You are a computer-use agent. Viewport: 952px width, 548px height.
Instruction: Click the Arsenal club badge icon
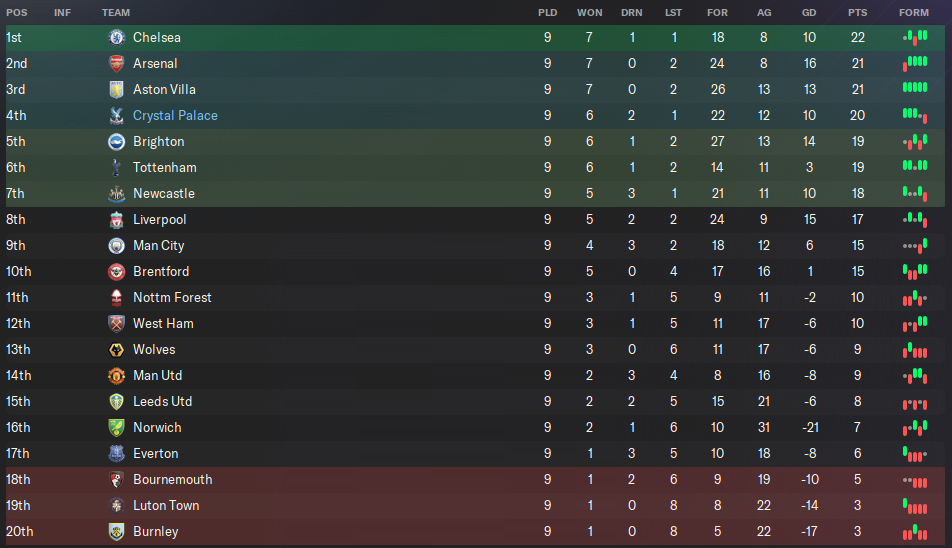(116, 63)
